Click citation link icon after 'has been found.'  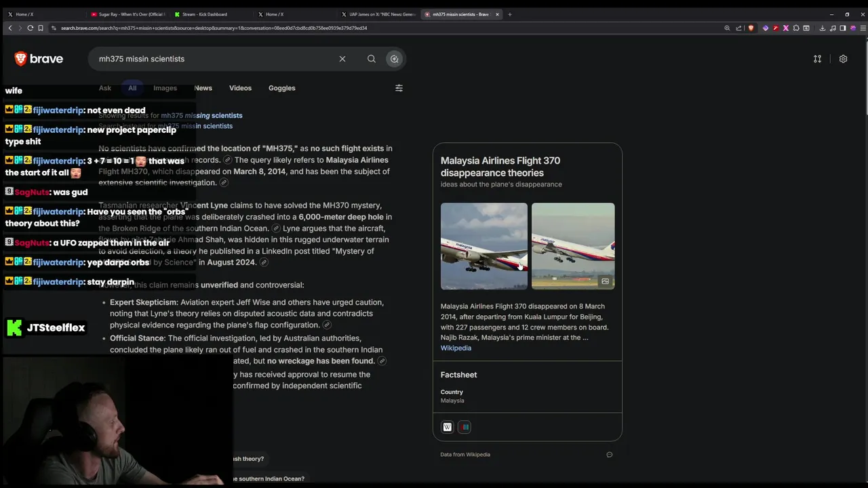pos(382,361)
